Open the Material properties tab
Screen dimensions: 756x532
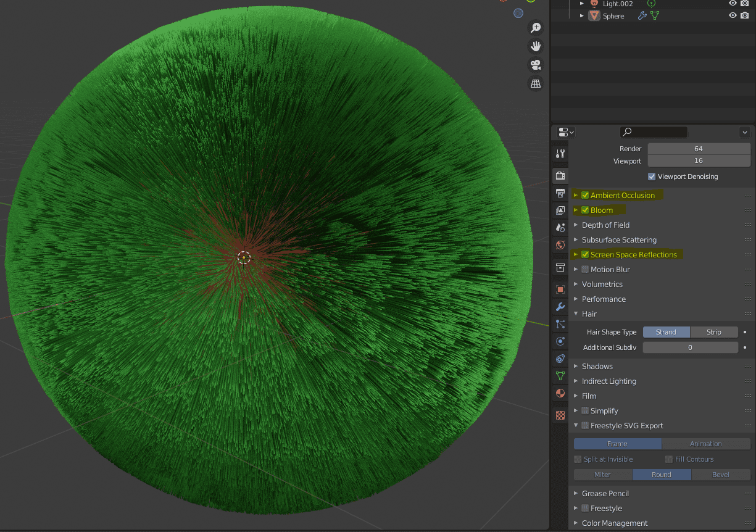click(560, 393)
